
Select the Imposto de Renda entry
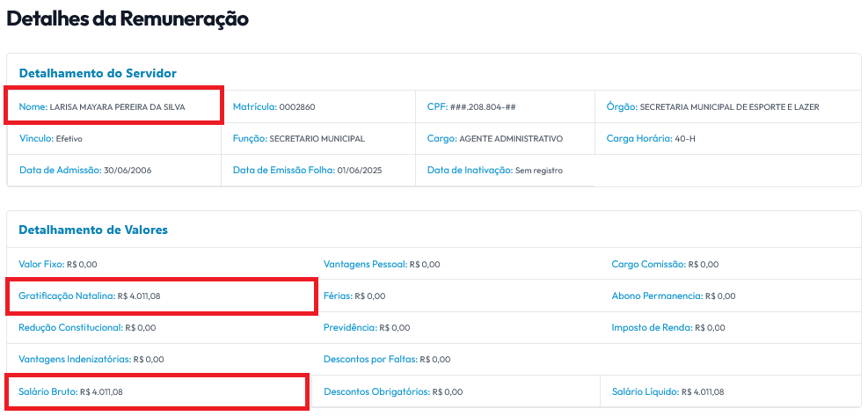668,327
